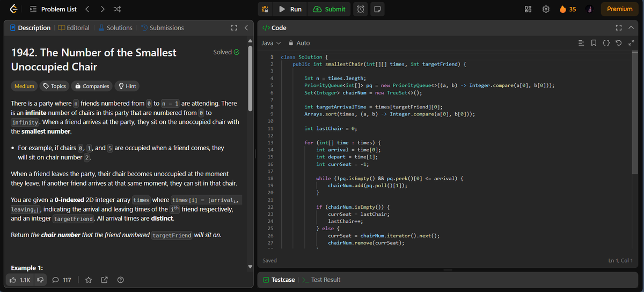The width and height of the screenshot is (644, 292).
Task: Fold the Code panel with up chevron
Action: coord(631,28)
